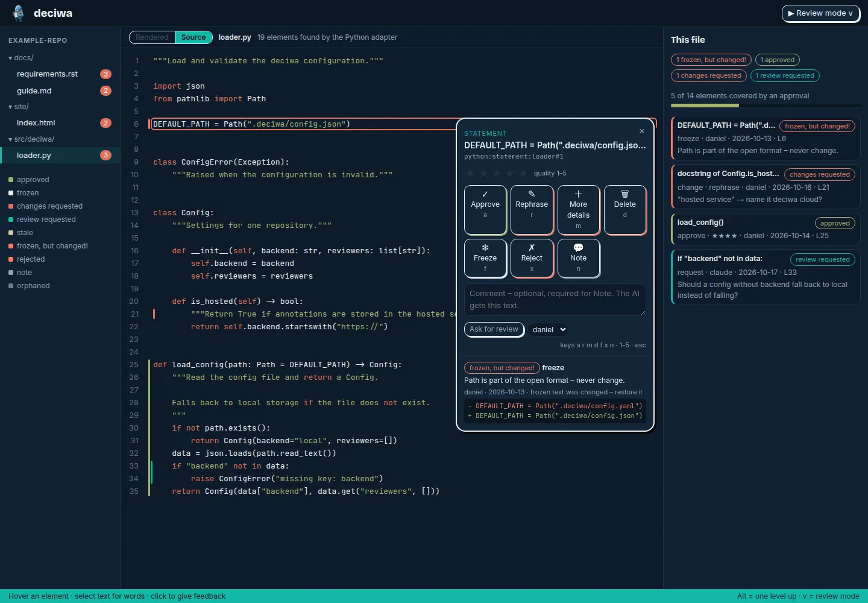868x603 pixels.
Task: Approve the DEFAULT_PATH statement
Action: pos(485,209)
